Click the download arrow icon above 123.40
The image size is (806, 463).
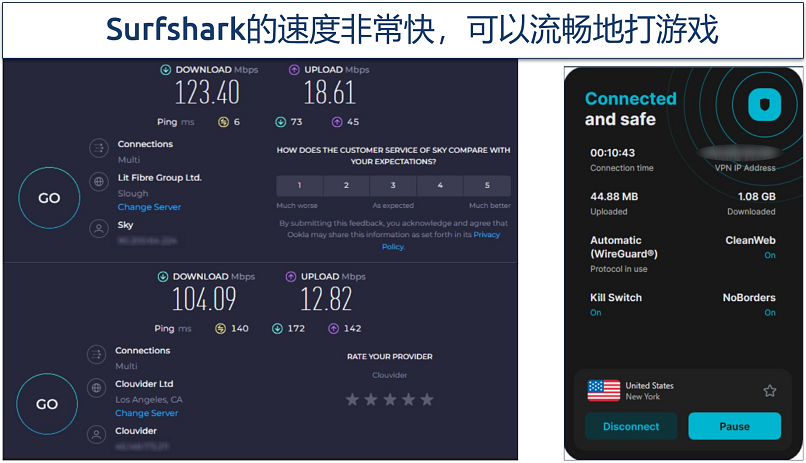tap(165, 70)
